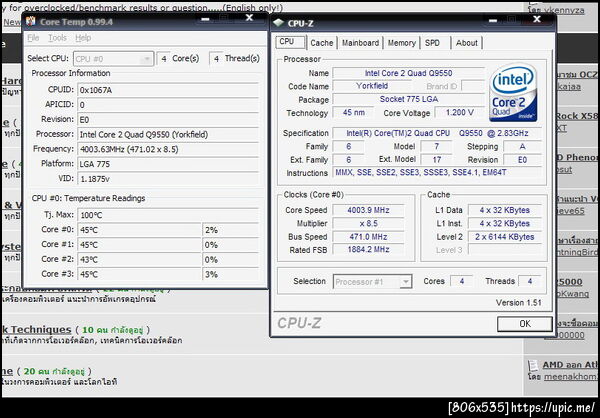600x418 pixels.
Task: Click the Instructions list MMX, SSE, SSE2
Action: tap(437, 173)
